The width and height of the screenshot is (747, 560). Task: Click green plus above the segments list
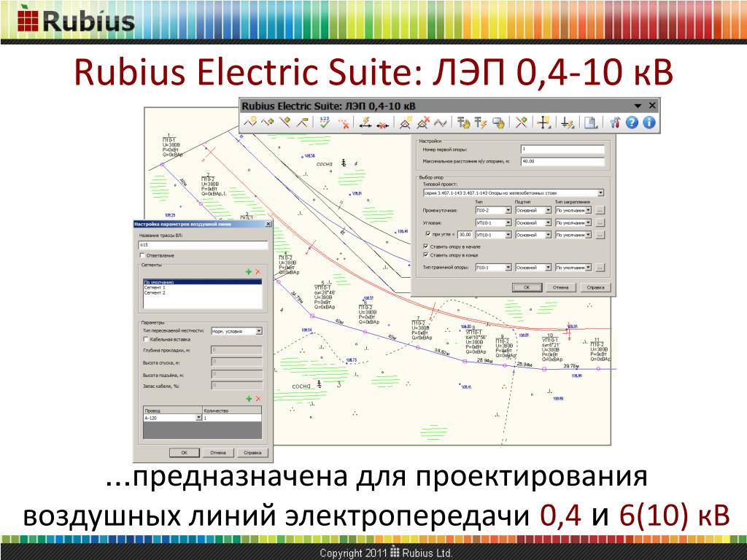click(x=248, y=271)
